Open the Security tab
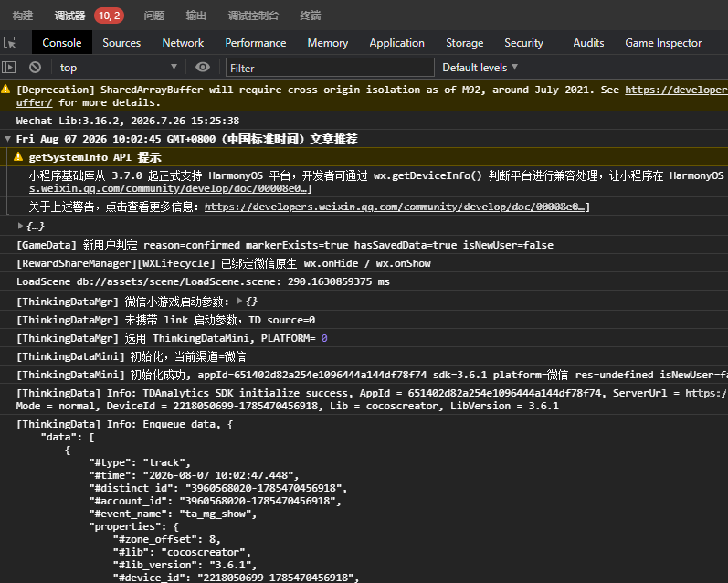The image size is (728, 583). [x=523, y=43]
